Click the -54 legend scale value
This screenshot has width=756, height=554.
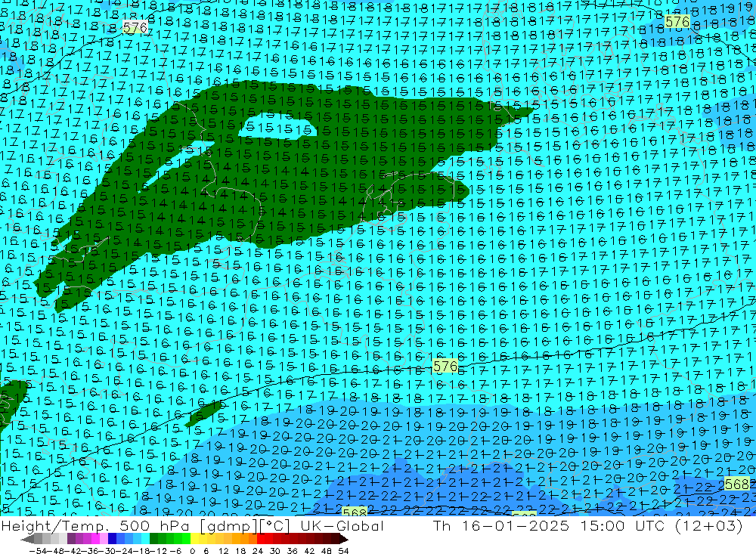click(38, 551)
